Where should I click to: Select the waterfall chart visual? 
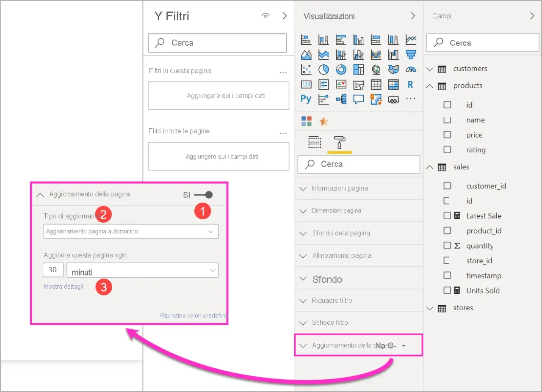point(393,55)
